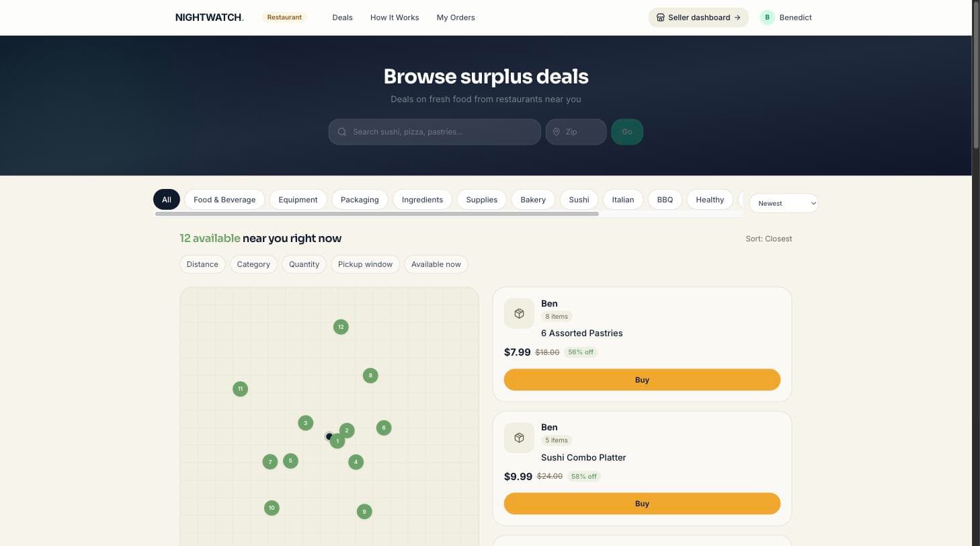
Task: Select the Italian category chip
Action: [623, 200]
